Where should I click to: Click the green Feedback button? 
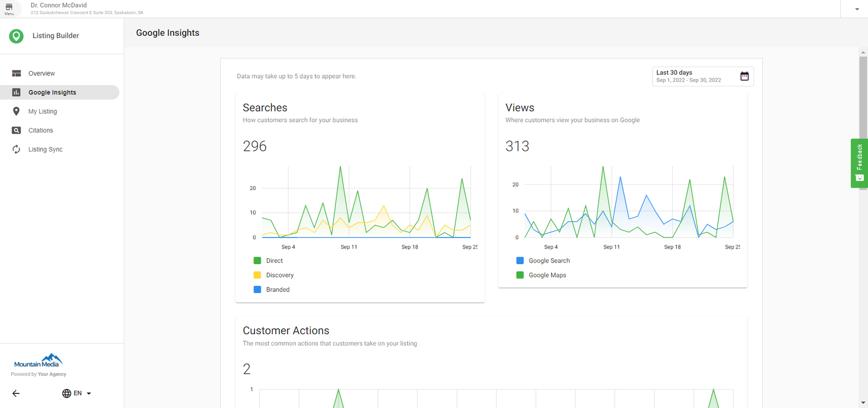[859, 163]
